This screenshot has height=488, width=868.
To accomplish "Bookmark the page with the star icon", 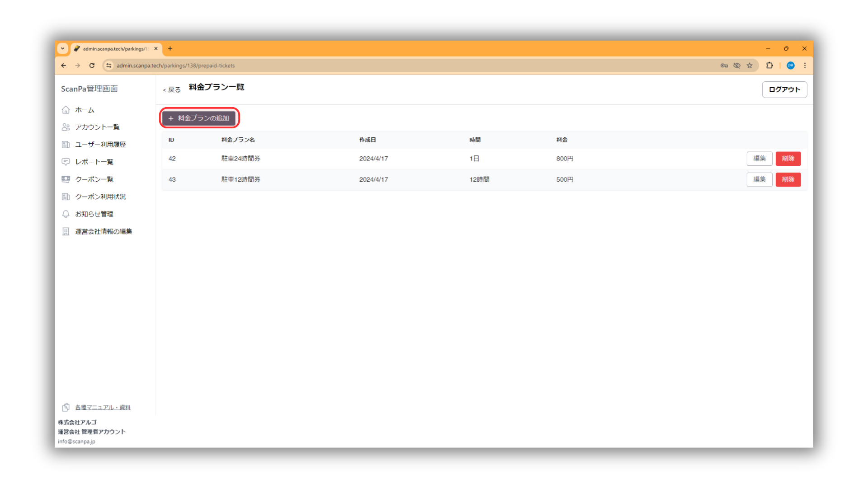I will pyautogui.click(x=750, y=66).
